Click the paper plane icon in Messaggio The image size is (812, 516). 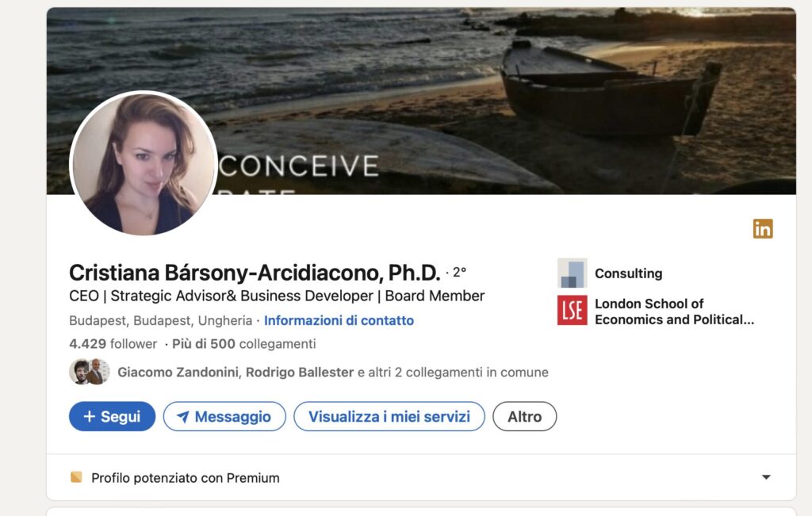point(183,417)
